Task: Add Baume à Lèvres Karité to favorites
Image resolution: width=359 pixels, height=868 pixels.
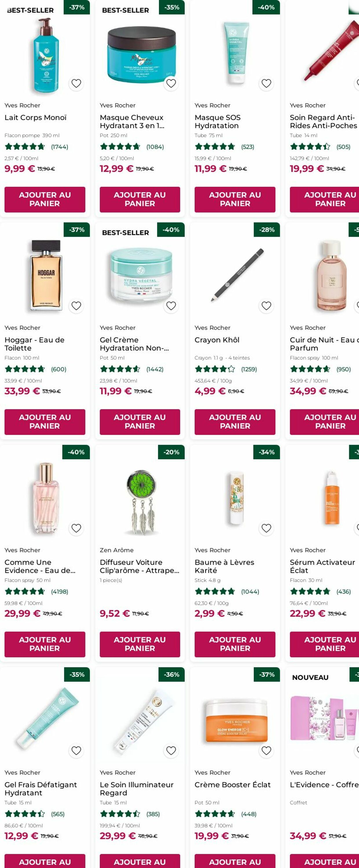Action: (x=266, y=528)
